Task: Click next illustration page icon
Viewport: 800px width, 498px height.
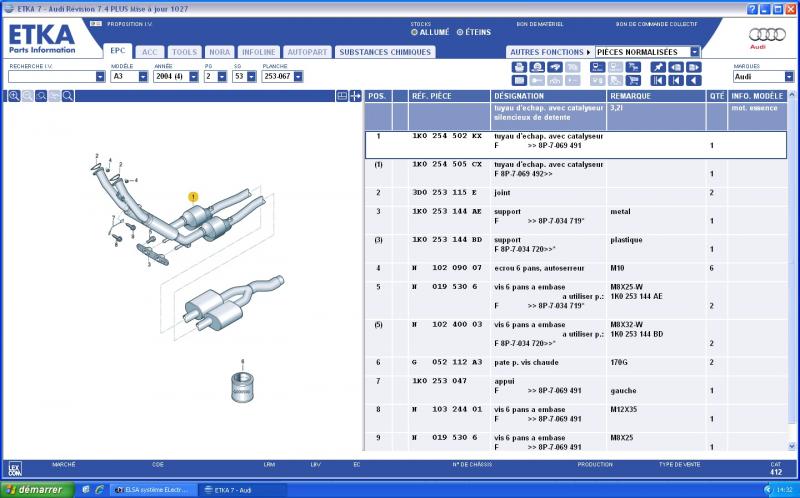Action: [x=693, y=67]
